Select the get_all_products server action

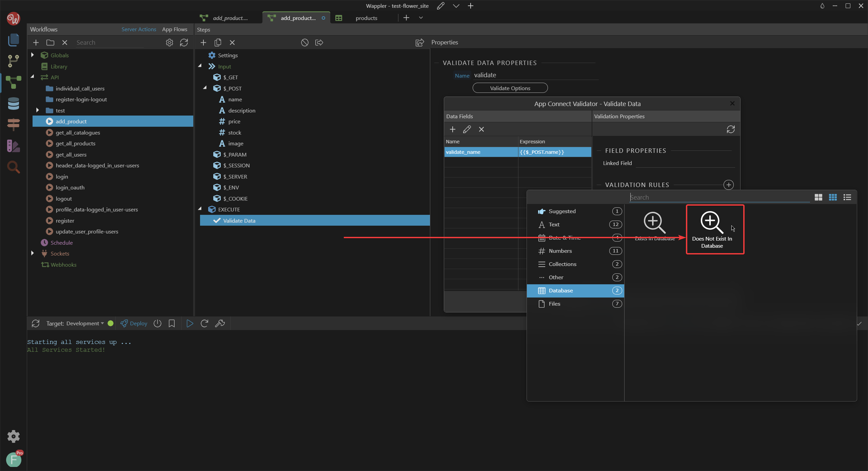76,143
